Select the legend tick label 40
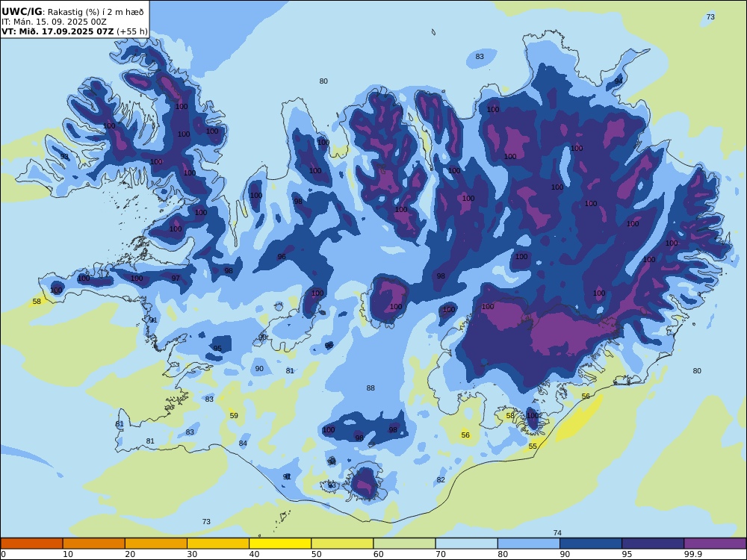This screenshot has width=747, height=560. click(x=255, y=554)
